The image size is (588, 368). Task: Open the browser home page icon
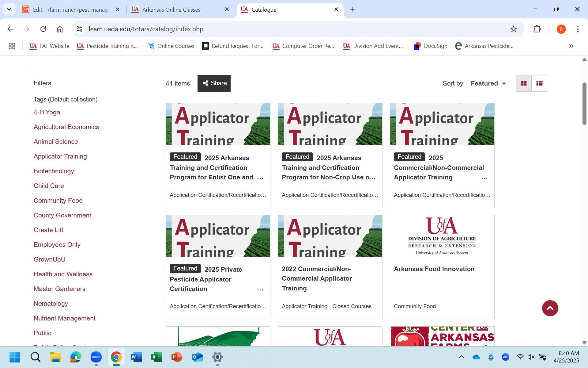(60, 29)
